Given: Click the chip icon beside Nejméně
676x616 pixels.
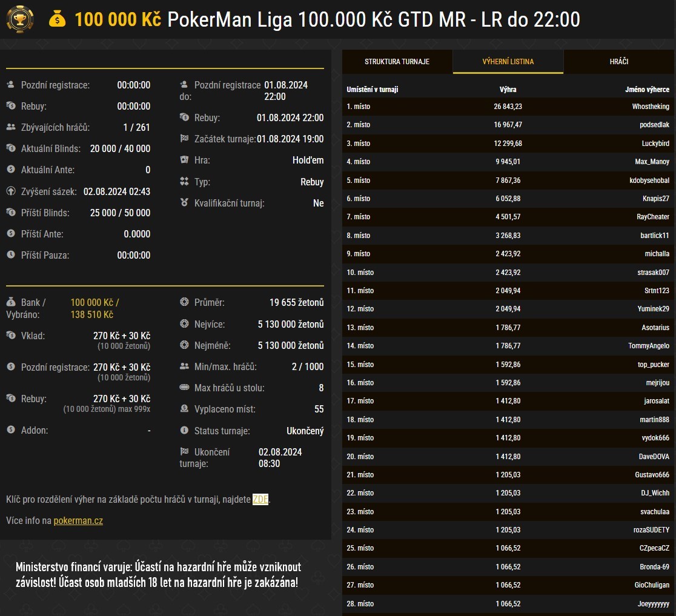Looking at the screenshot, I should tap(184, 345).
